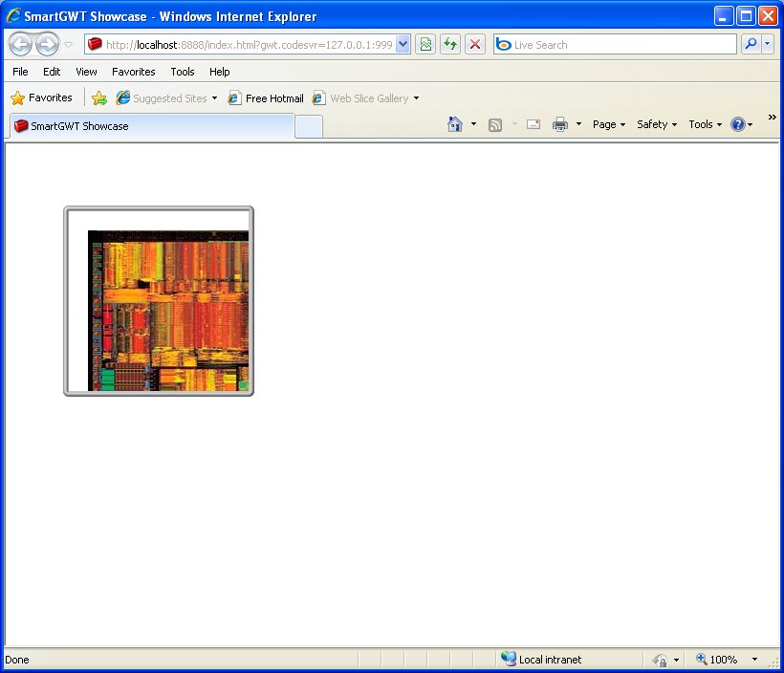784x673 pixels.
Task: Open the command bar Tools menu
Action: click(x=705, y=124)
